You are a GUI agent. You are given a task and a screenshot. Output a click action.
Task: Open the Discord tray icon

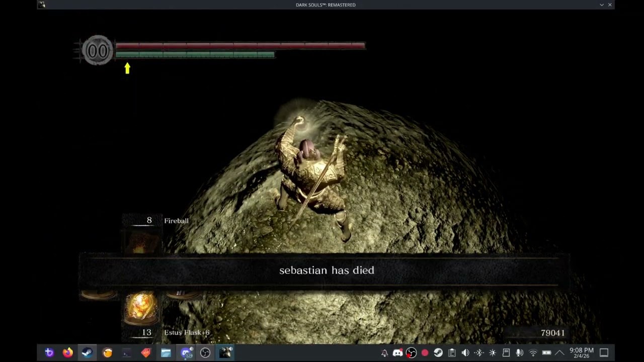(x=397, y=353)
